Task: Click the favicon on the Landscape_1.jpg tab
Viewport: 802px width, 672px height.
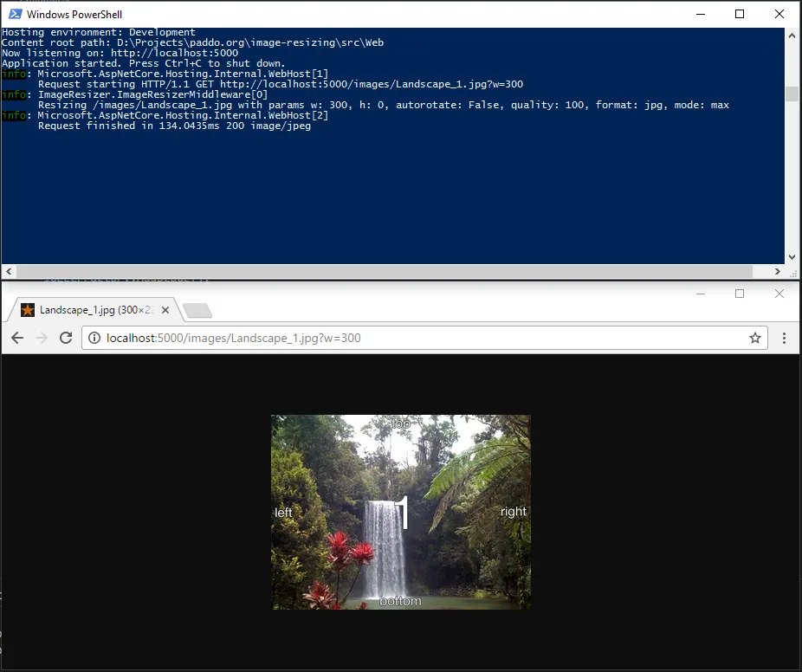Action: click(29, 309)
